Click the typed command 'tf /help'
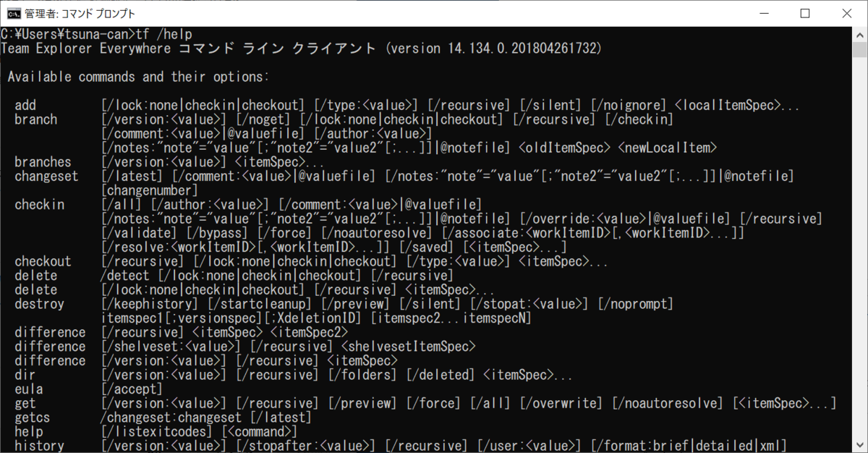Screen dimensions: 868x453 [166, 34]
